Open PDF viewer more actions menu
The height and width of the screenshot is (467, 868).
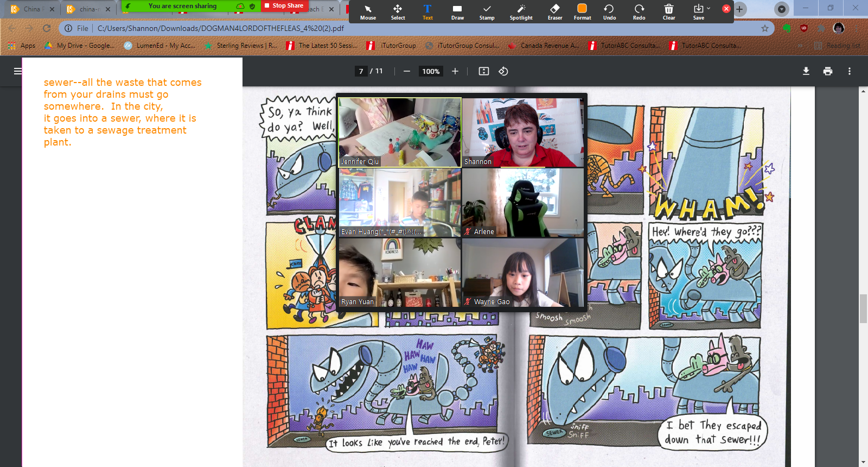pyautogui.click(x=850, y=71)
